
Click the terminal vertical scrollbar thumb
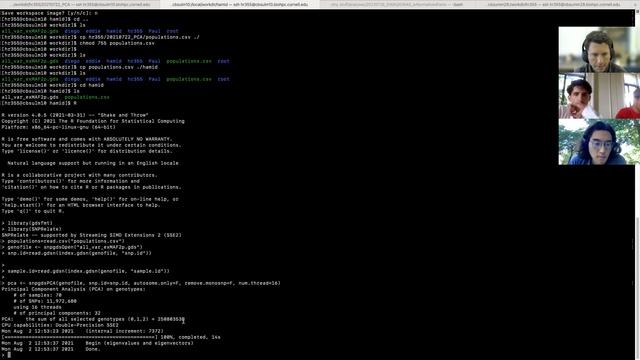click(638, 288)
